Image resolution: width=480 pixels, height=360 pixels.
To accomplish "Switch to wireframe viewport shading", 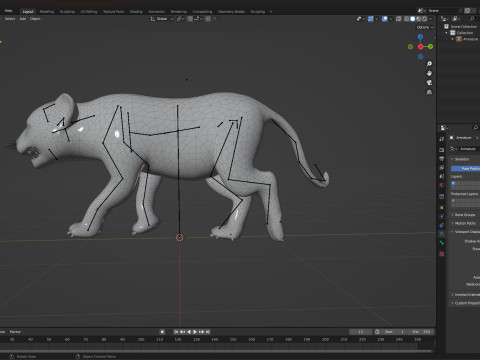I will tap(407, 19).
